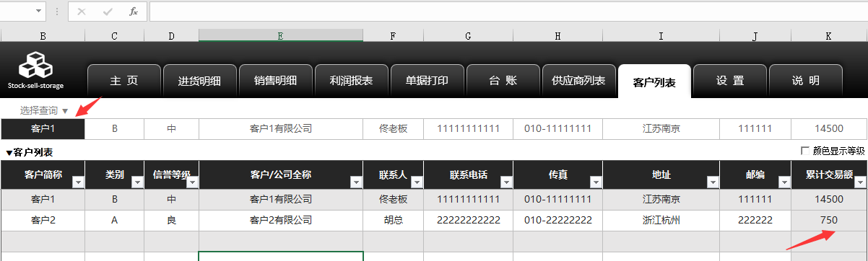Open the 利润报表 tab

point(351,81)
